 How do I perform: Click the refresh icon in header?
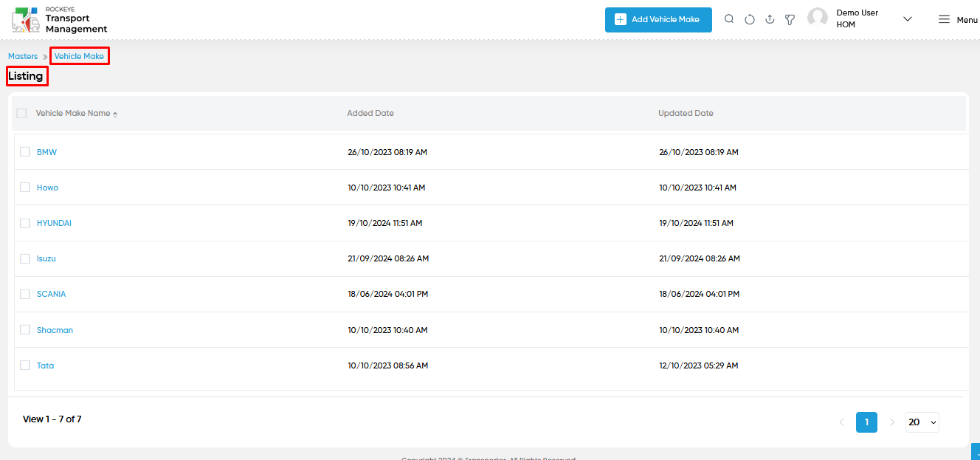click(750, 20)
